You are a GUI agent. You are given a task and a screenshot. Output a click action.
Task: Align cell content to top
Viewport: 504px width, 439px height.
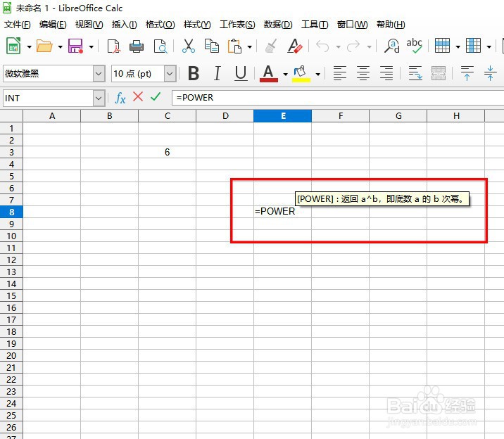(467, 73)
